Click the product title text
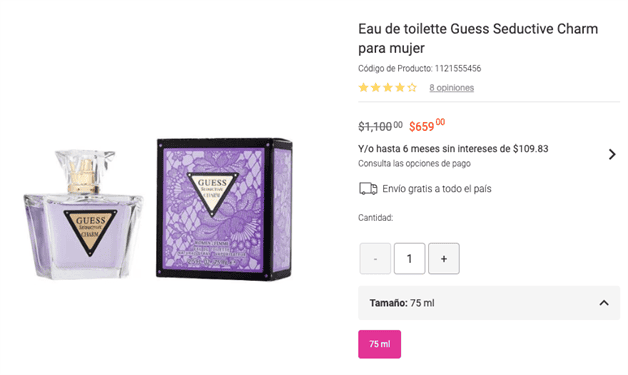This screenshot has width=628, height=375. 478,38
